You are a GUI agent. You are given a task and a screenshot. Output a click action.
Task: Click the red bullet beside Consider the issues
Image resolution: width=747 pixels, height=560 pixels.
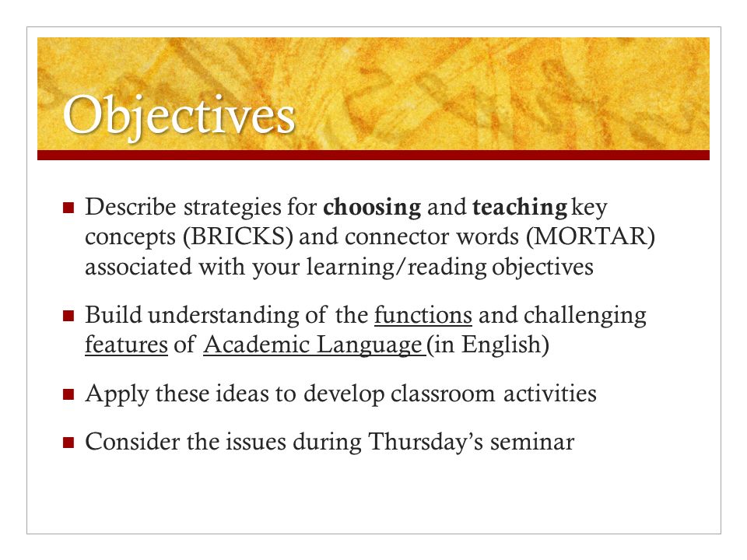pyautogui.click(x=68, y=443)
